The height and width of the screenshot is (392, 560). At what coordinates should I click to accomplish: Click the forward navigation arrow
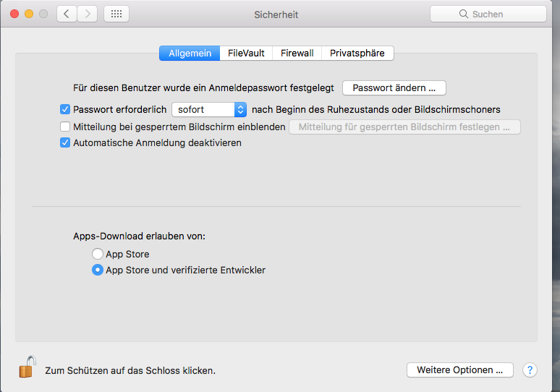(87, 14)
